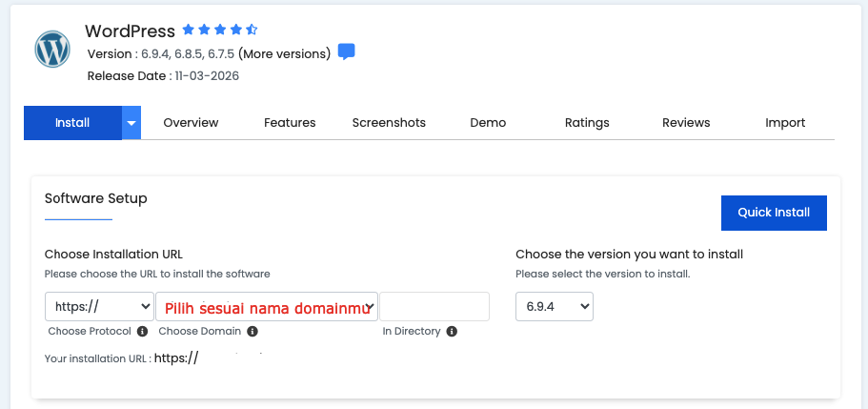The height and width of the screenshot is (409, 868).
Task: Click the star rating next to WordPress
Action: click(x=220, y=30)
